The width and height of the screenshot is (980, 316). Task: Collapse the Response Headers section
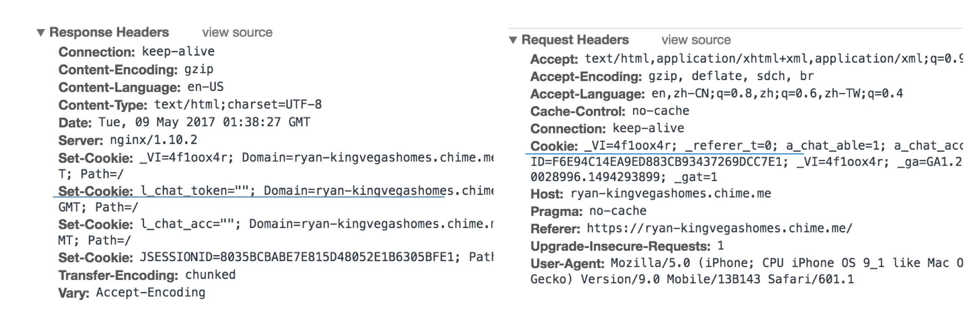pyautogui.click(x=41, y=33)
